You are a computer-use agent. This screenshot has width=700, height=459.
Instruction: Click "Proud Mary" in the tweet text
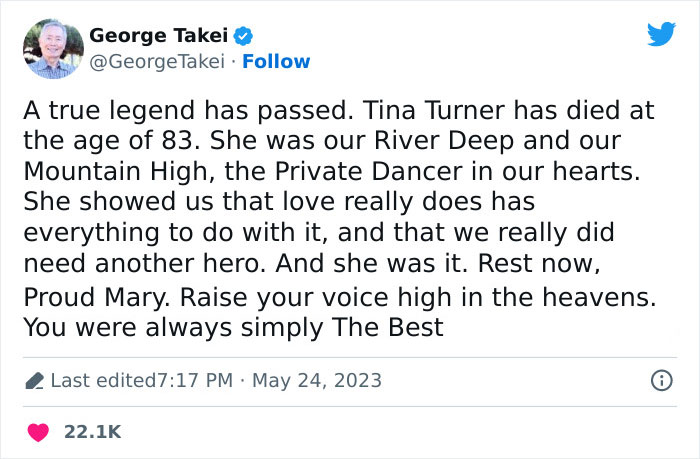[89, 299]
